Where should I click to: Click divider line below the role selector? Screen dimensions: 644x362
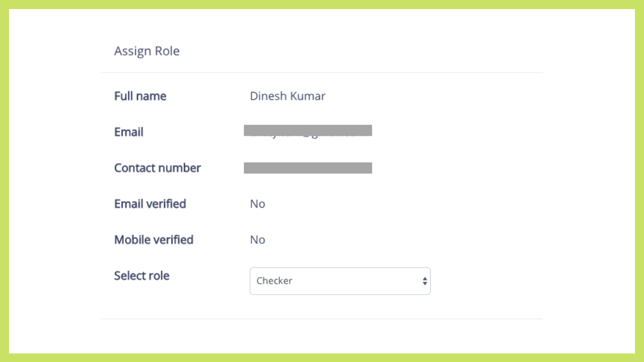(322, 319)
